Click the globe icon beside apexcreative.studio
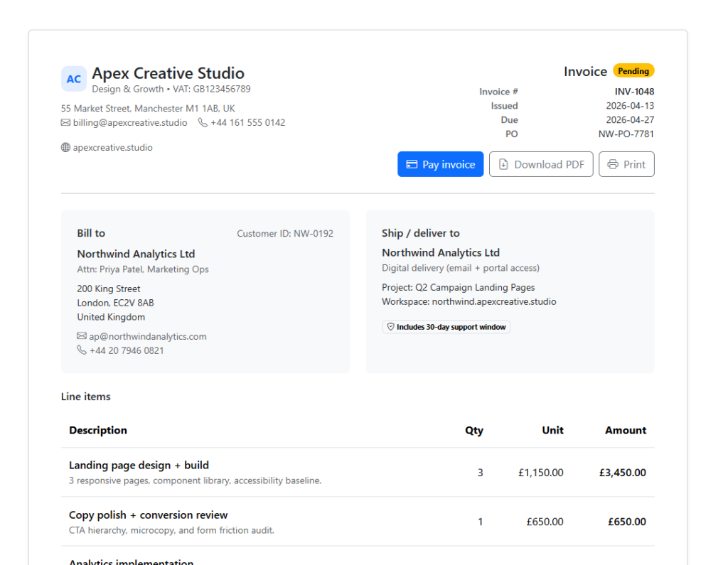The height and width of the screenshot is (565, 728). [65, 148]
